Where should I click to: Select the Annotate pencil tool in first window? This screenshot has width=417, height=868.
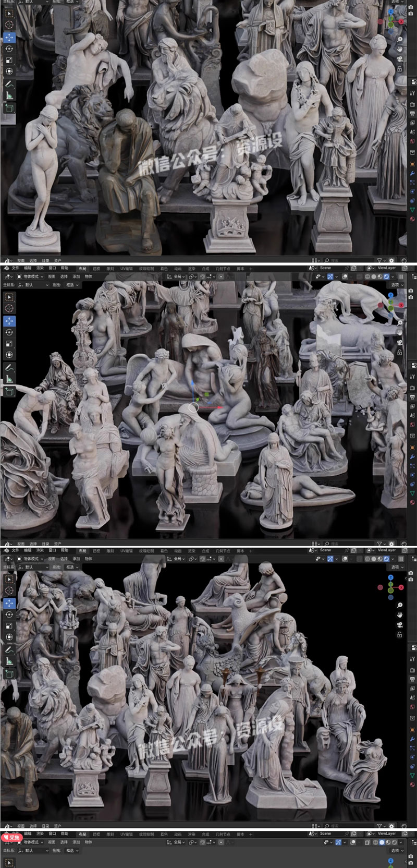[9, 83]
